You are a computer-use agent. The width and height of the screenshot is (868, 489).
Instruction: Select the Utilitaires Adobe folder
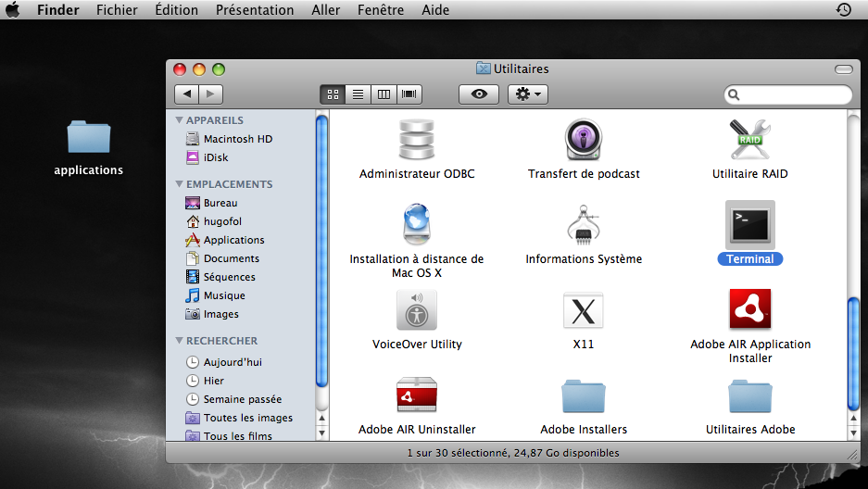click(x=750, y=396)
